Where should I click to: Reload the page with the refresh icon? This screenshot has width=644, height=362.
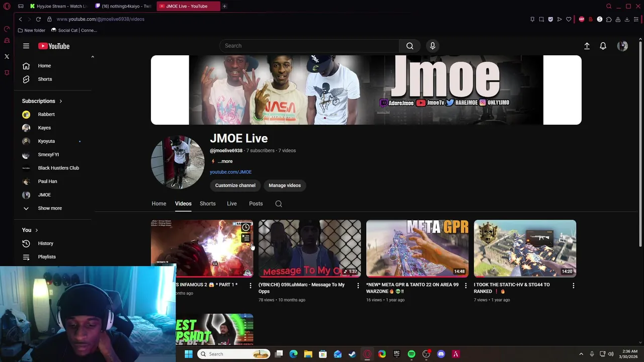38,19
